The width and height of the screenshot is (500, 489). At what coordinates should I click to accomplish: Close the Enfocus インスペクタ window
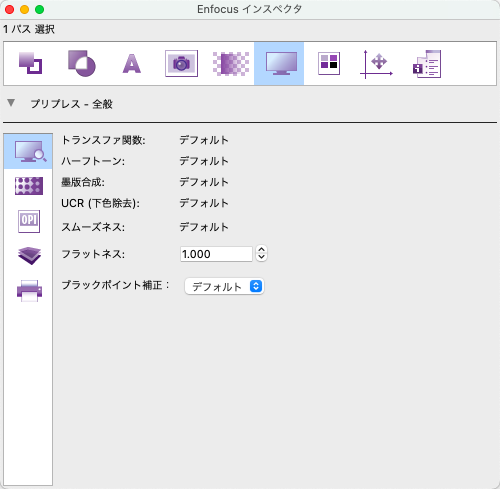click(x=9, y=9)
